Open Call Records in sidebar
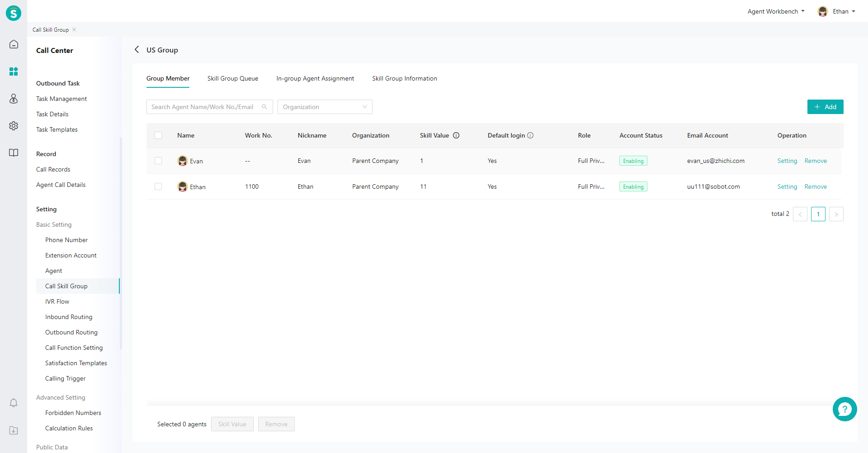 (53, 169)
